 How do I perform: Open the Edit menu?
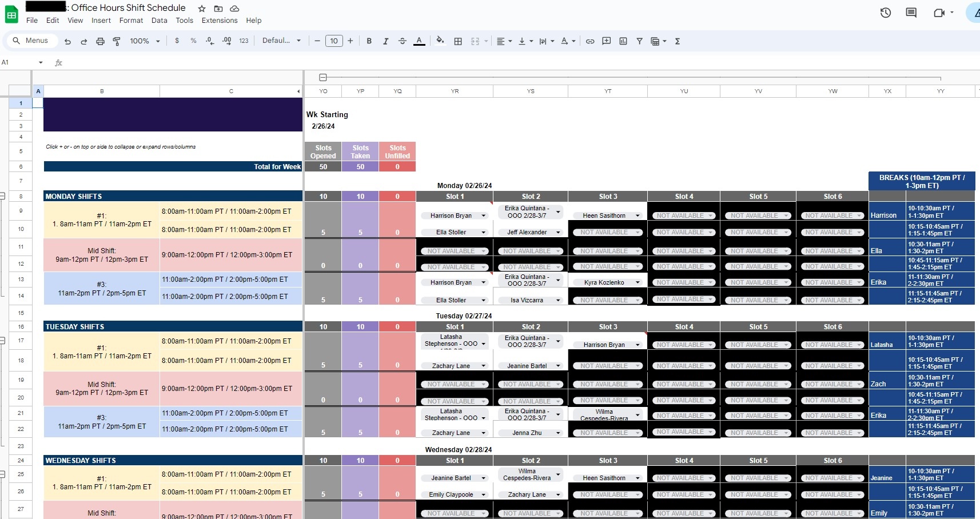click(x=53, y=21)
